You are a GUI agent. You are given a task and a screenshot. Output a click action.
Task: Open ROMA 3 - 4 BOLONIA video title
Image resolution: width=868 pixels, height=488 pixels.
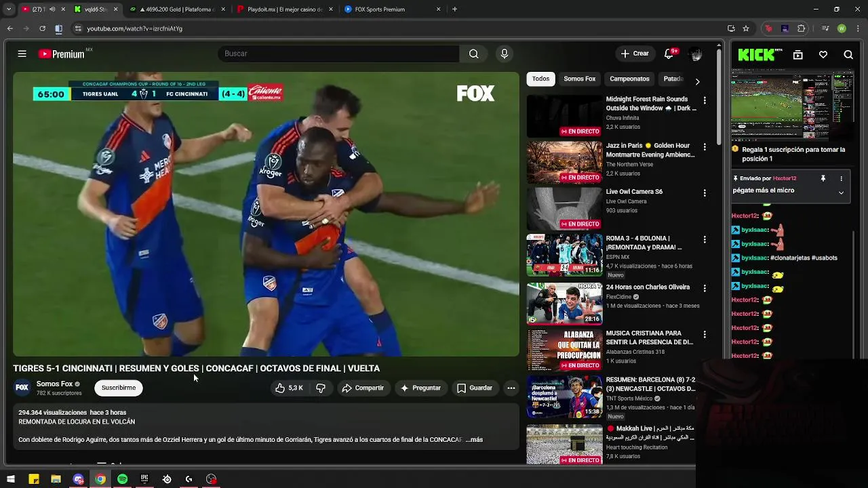(644, 243)
